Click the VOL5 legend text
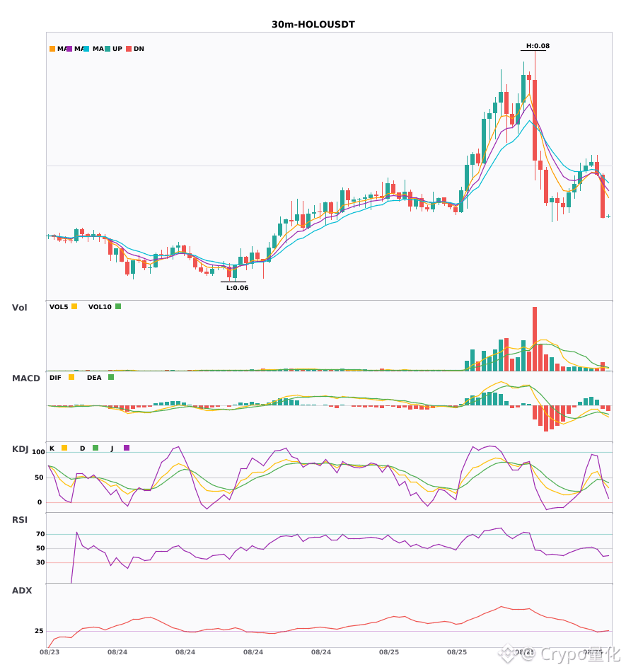The image size is (626, 672). point(59,307)
